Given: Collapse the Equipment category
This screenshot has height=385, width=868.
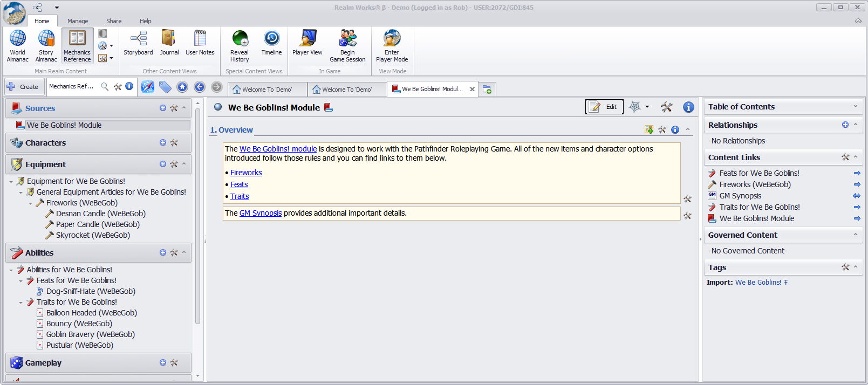Looking at the screenshot, I should (184, 164).
